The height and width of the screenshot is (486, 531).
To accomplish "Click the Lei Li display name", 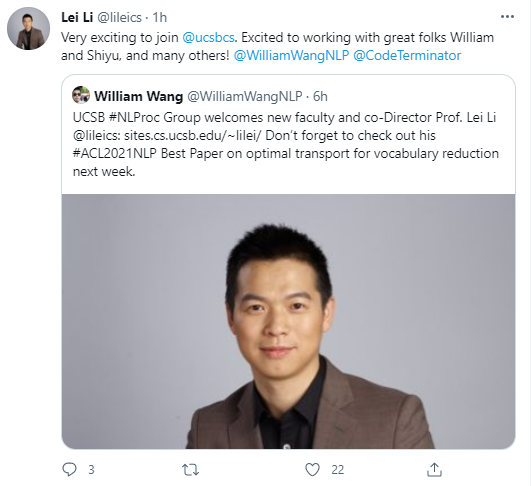I will (77, 17).
